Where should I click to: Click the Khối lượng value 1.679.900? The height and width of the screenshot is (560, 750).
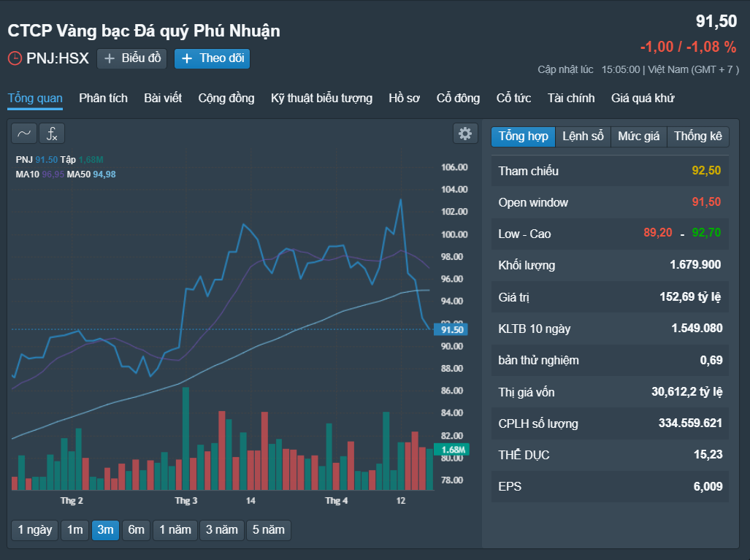[x=695, y=264]
